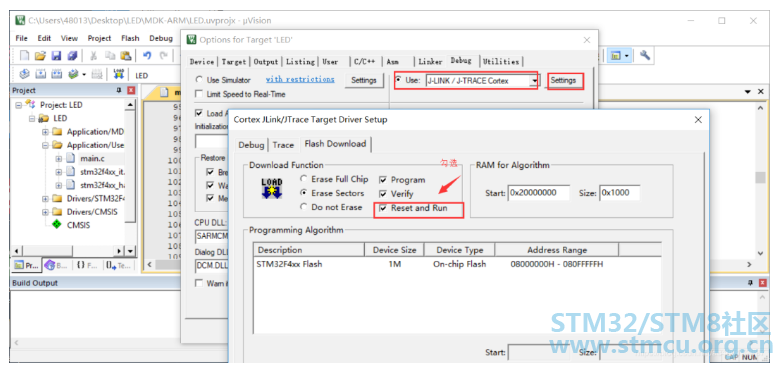Click the New file toolbar icon

(x=24, y=55)
